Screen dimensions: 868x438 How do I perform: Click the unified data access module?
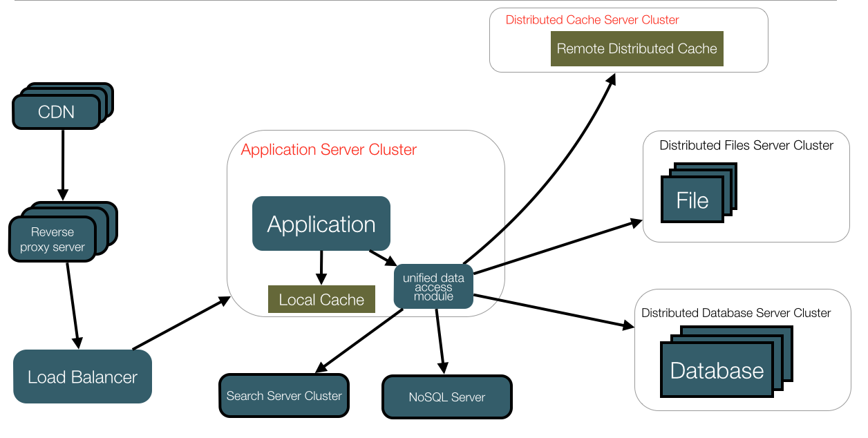coord(433,287)
